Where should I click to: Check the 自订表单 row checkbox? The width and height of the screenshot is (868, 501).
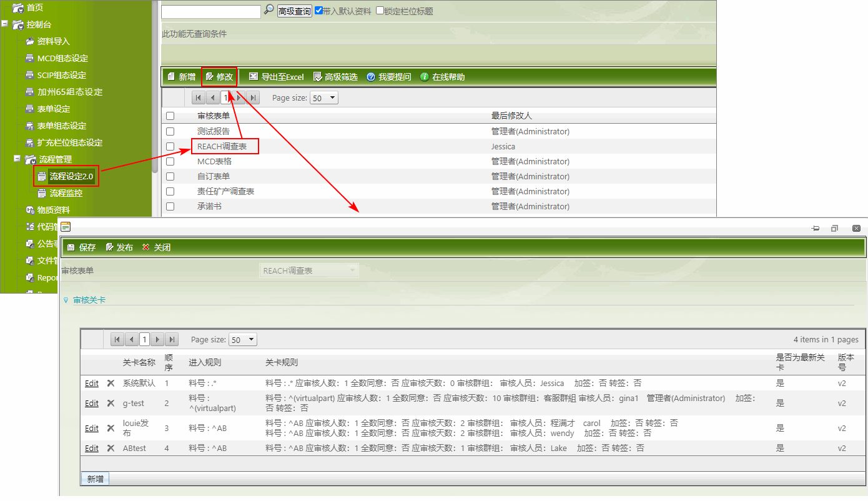[x=170, y=176]
